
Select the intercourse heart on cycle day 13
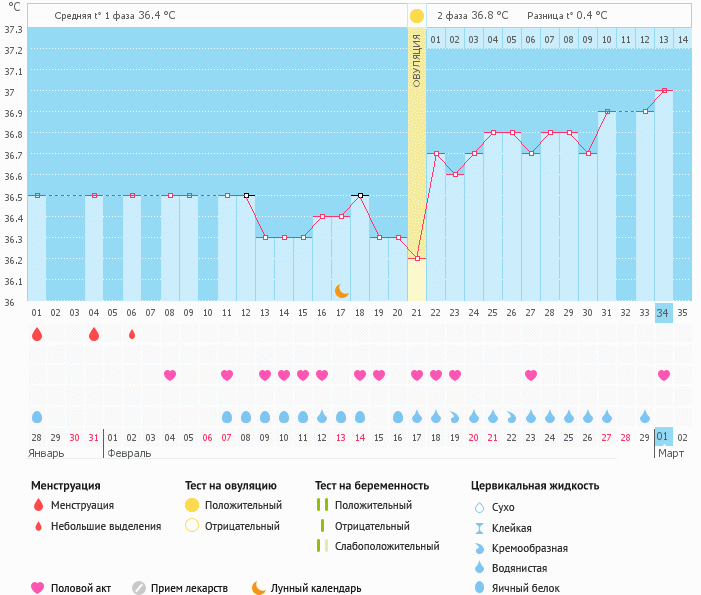pyautogui.click(x=265, y=375)
